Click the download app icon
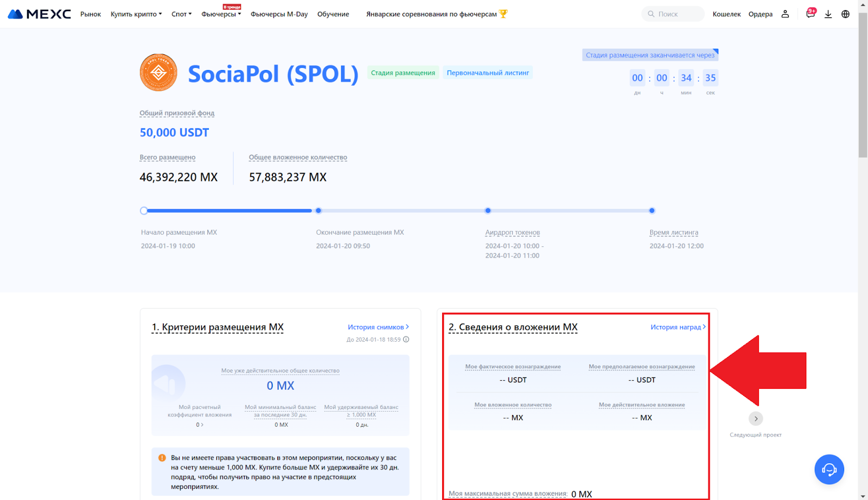This screenshot has height=500, width=868. coord(828,14)
